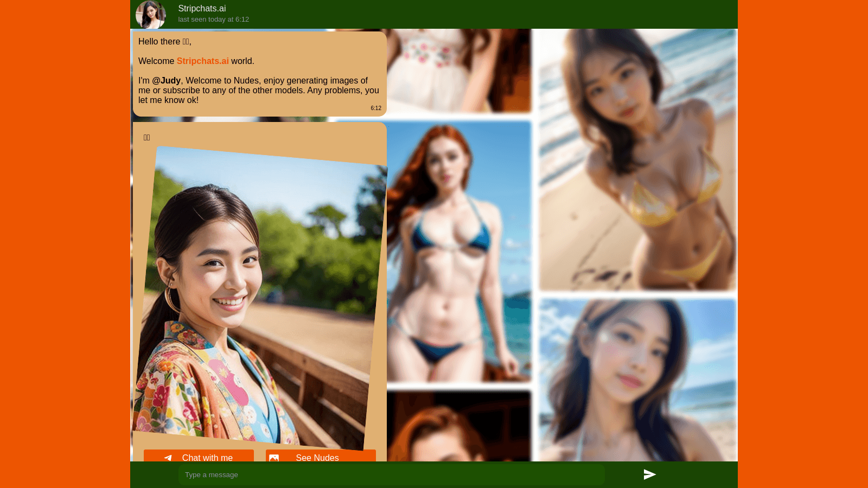Open the large photo of woman in floral kimono
The height and width of the screenshot is (488, 868).
coord(259,298)
